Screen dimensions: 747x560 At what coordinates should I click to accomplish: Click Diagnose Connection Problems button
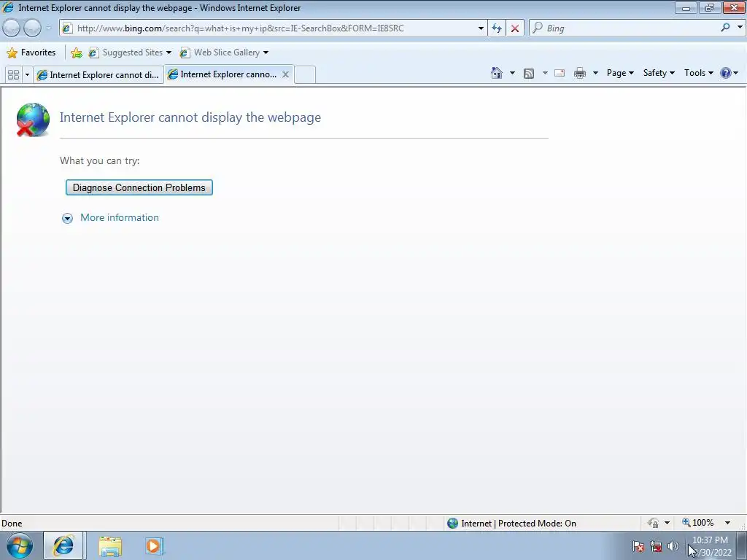pyautogui.click(x=139, y=187)
